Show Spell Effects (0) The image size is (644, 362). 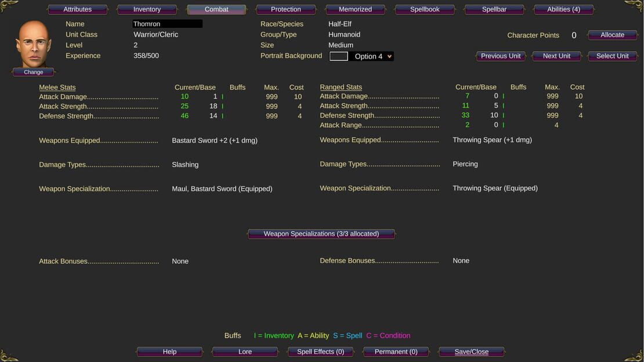(x=320, y=352)
